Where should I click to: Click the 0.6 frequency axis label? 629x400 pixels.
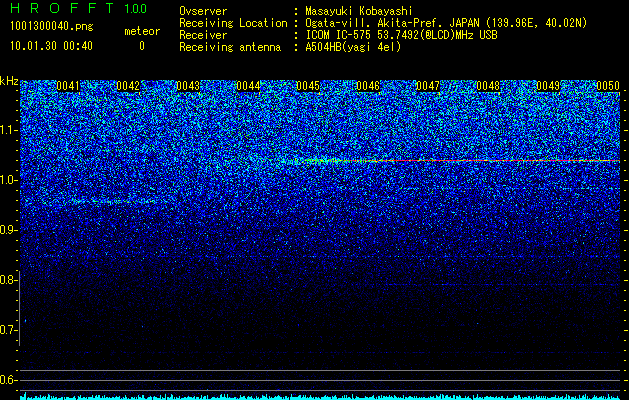(x=8, y=380)
